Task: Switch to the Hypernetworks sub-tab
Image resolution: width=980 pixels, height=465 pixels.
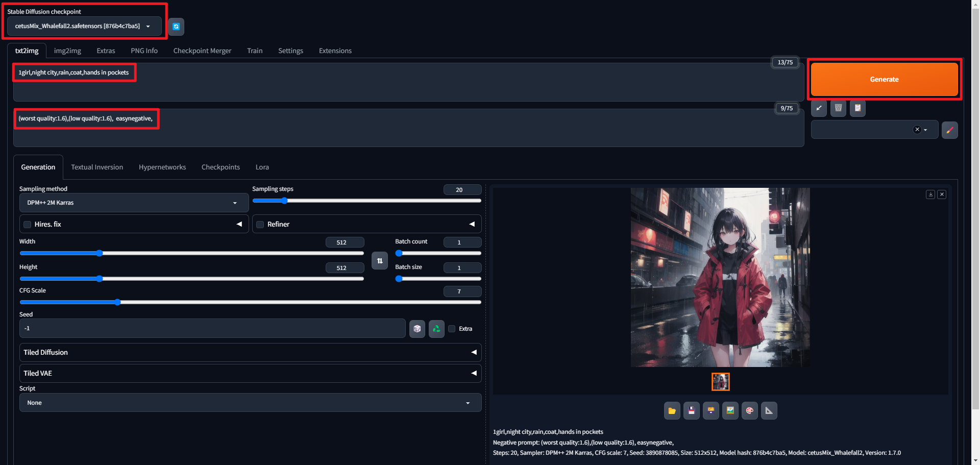Action: (x=162, y=167)
